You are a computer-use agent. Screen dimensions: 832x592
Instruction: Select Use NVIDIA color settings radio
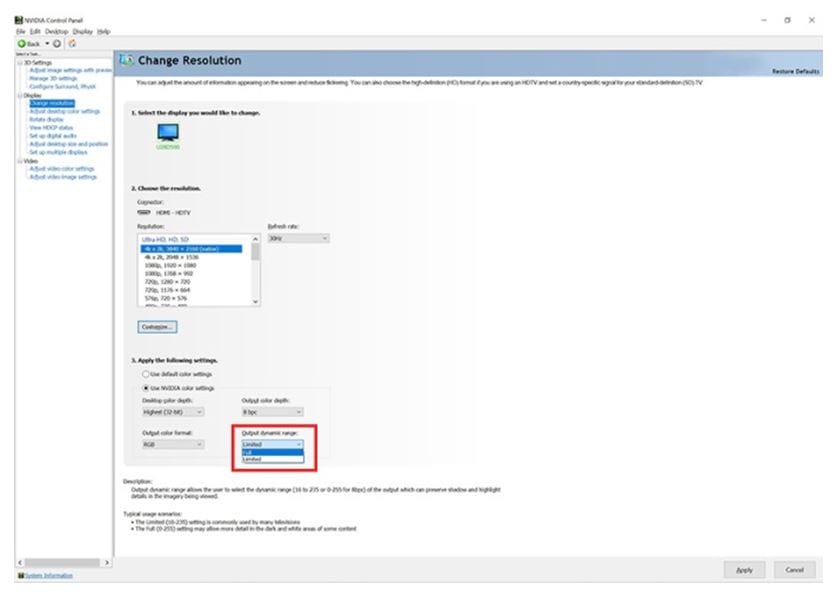tap(146, 388)
